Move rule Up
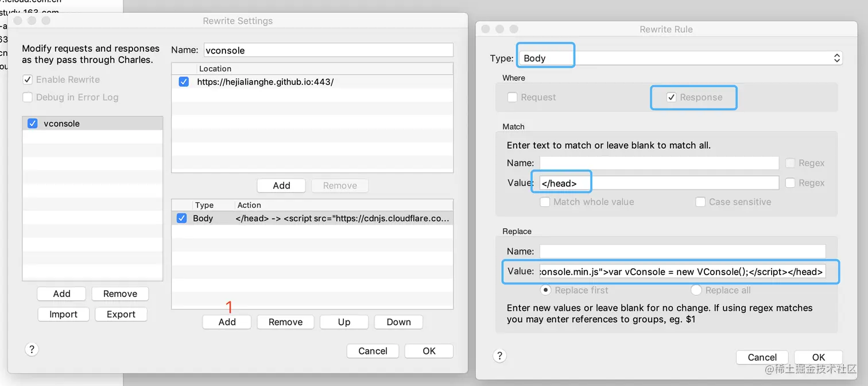Screen dimensions: 868x386 [344, 322]
